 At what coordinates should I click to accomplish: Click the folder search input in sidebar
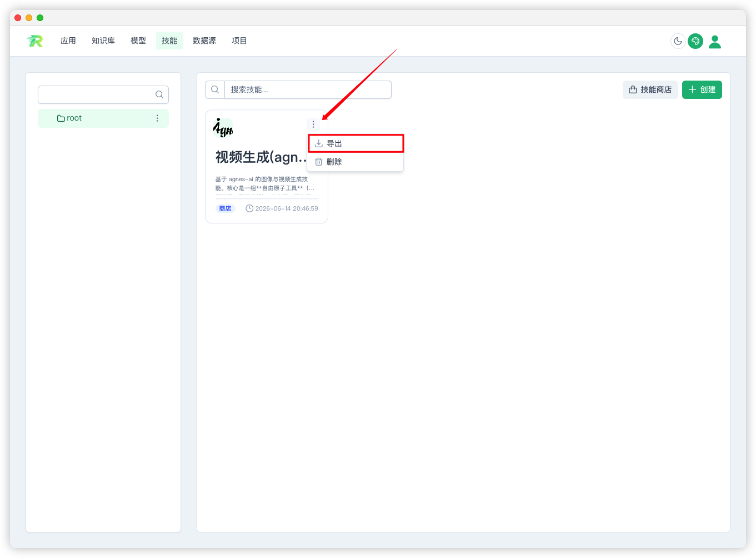[x=103, y=94]
